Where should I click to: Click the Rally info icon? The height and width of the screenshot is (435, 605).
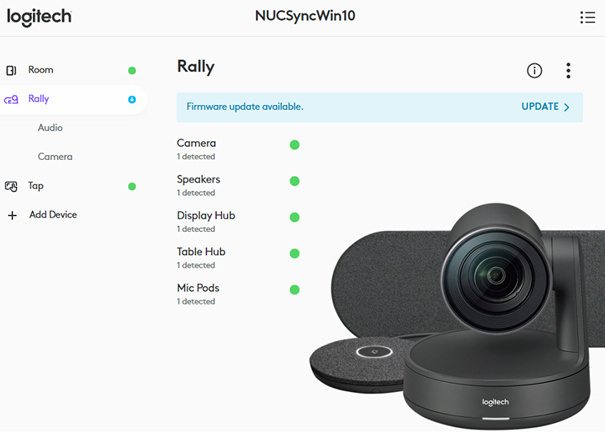[x=534, y=71]
